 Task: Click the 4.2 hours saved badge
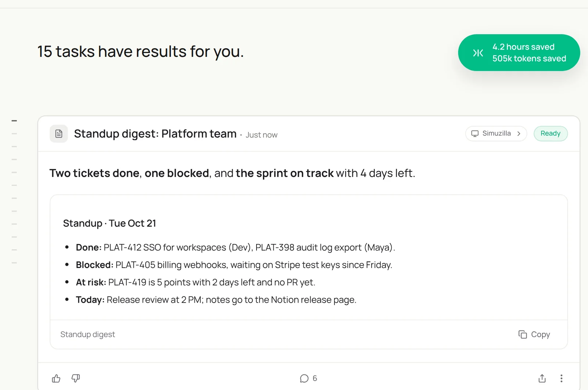[519, 53]
